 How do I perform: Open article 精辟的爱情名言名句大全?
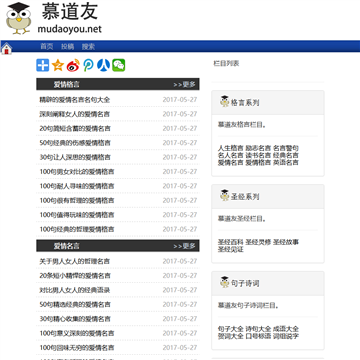(75, 100)
